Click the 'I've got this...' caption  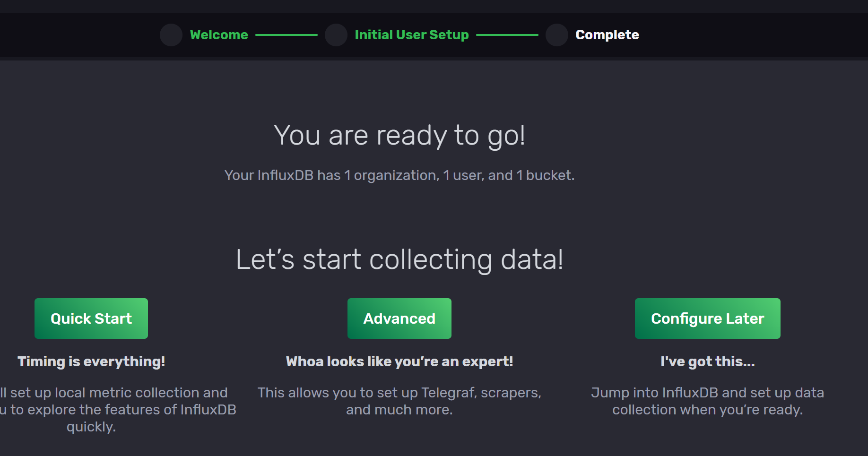(708, 361)
